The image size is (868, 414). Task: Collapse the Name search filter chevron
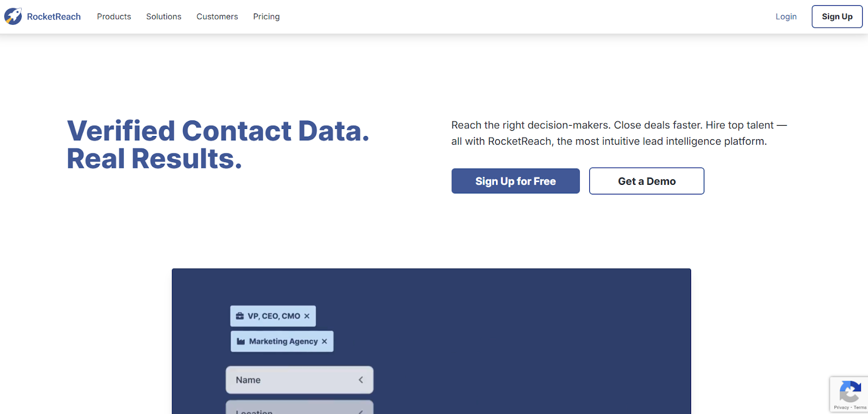click(360, 380)
